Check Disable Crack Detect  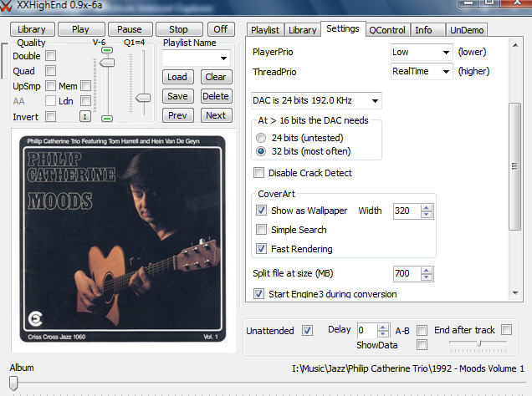[258, 172]
